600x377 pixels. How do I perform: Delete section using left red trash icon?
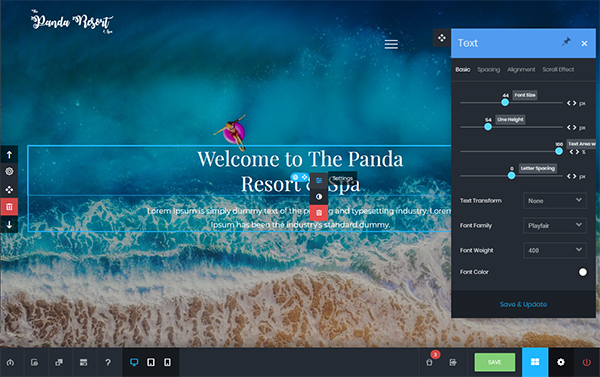9,207
